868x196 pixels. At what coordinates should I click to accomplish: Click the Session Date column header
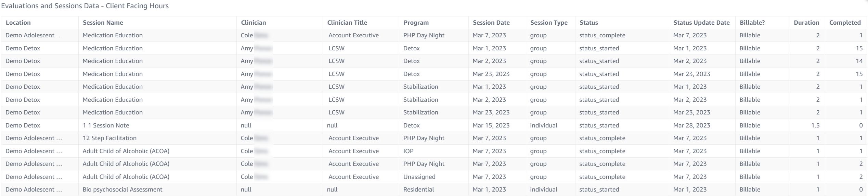click(x=491, y=23)
